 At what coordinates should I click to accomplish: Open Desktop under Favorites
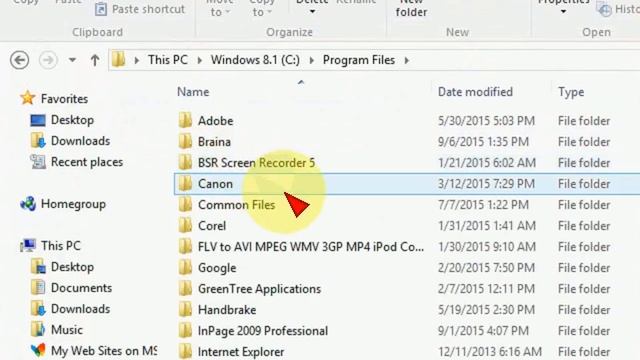tap(72, 120)
